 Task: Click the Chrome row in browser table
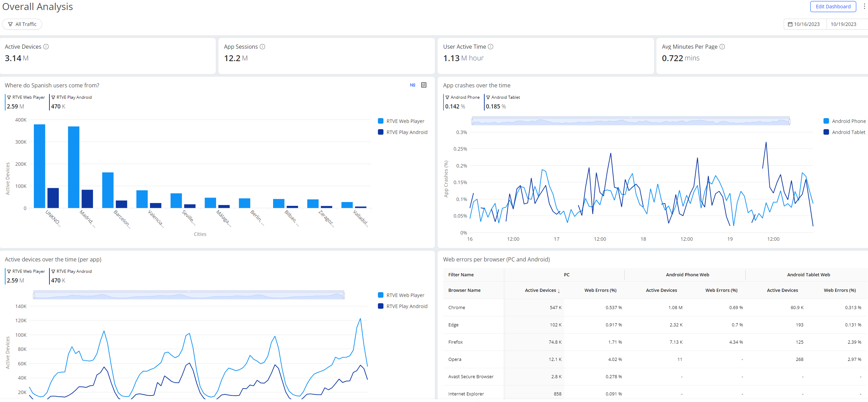(x=457, y=308)
